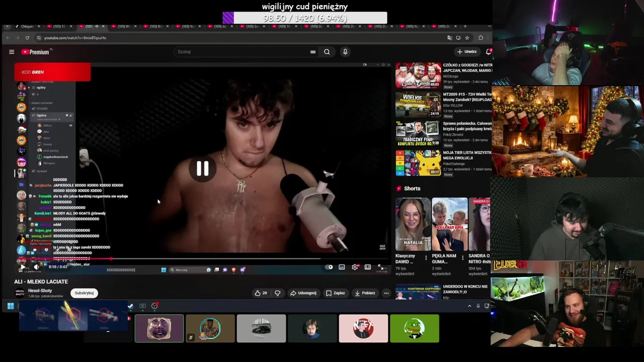
Task: Switch the player to theater mode
Action: [368, 267]
